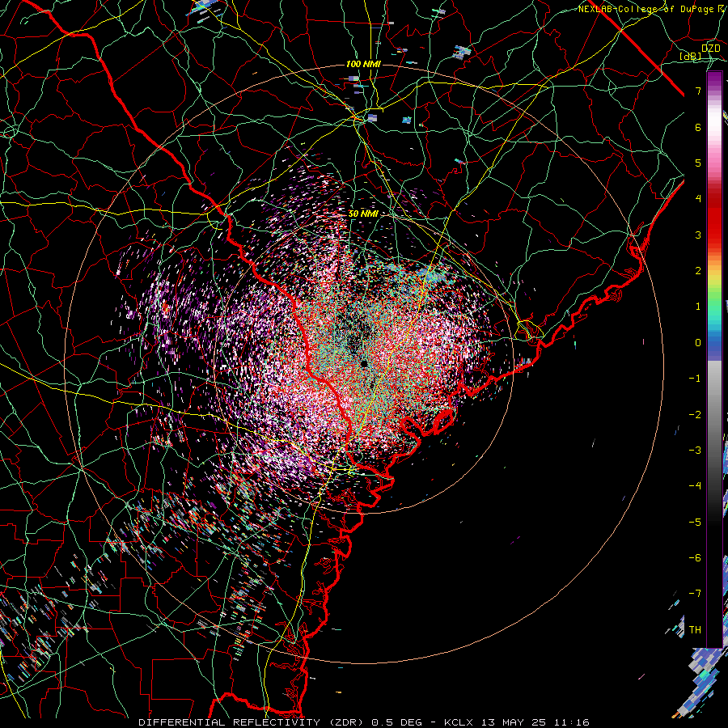Click the black radar site dot at center
This screenshot has height=728, width=728.
click(364, 363)
